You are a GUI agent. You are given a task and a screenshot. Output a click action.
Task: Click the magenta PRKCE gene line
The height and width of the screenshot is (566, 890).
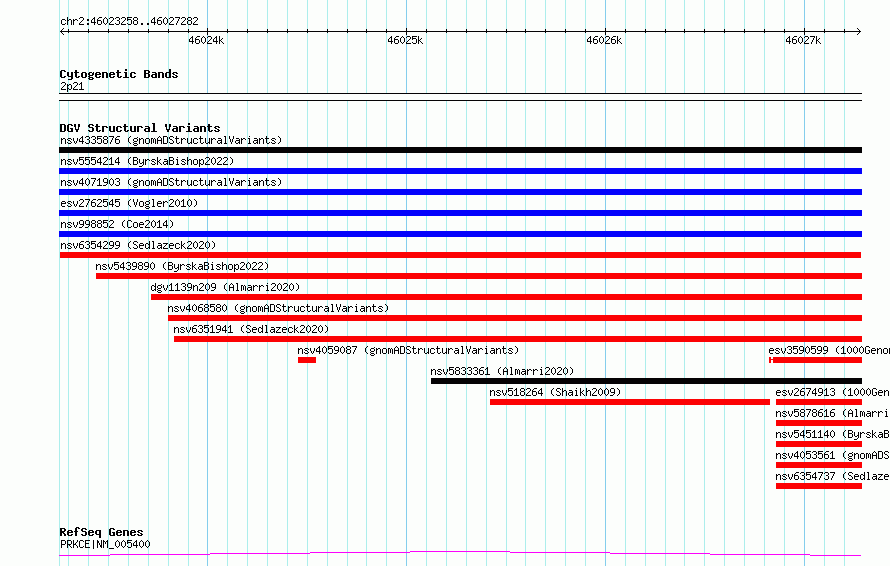tap(460, 554)
